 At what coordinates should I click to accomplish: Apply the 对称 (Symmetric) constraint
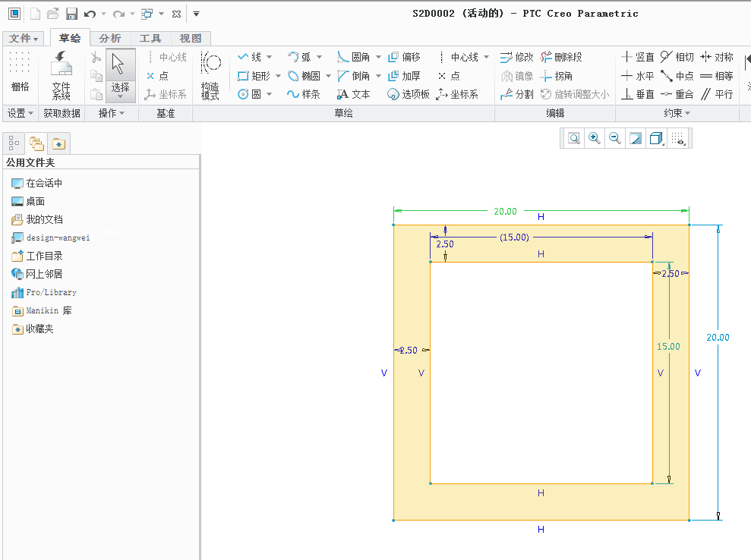pos(717,57)
